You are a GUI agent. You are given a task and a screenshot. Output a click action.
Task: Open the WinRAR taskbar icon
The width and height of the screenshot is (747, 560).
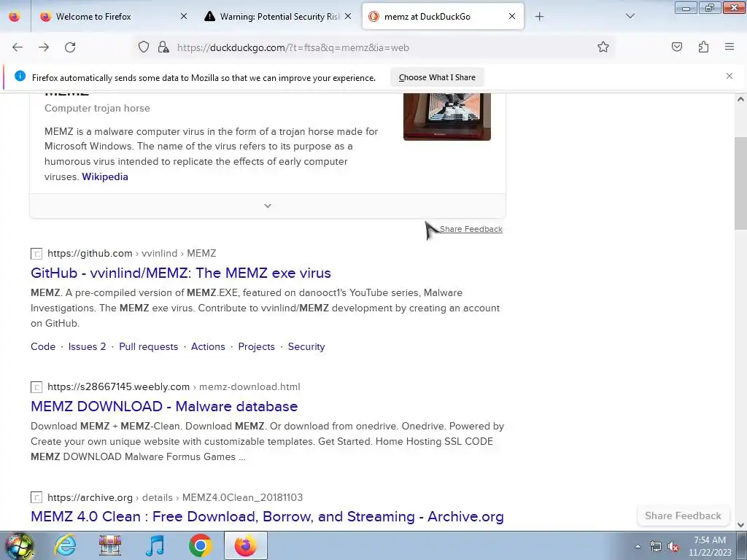click(110, 545)
